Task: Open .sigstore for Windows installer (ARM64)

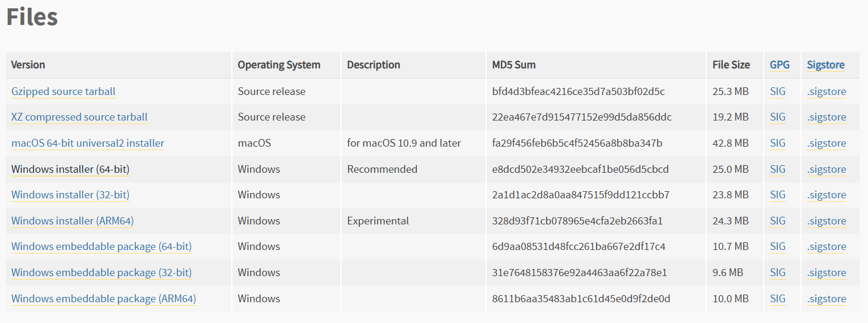Action: point(826,221)
